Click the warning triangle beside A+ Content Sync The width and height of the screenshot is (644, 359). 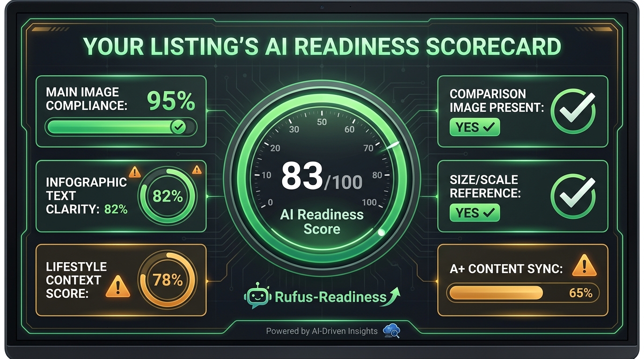[x=584, y=266]
